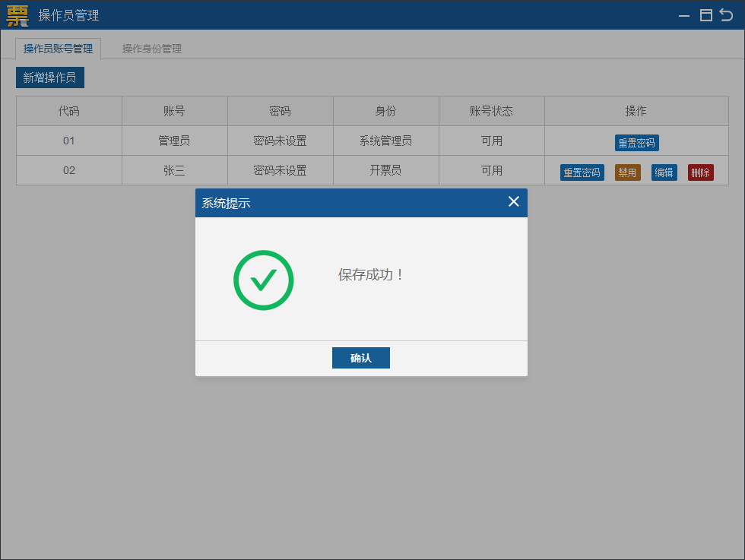Click the 账号 column header

(174, 111)
